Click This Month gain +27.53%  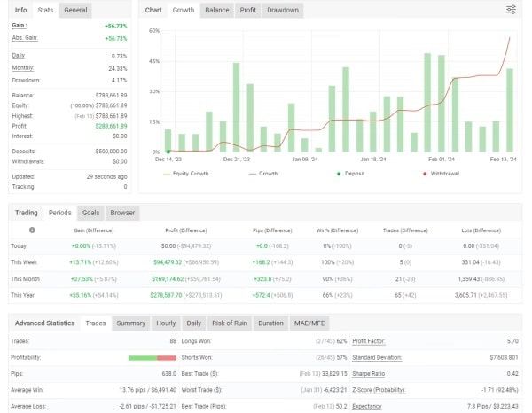[x=82, y=279]
